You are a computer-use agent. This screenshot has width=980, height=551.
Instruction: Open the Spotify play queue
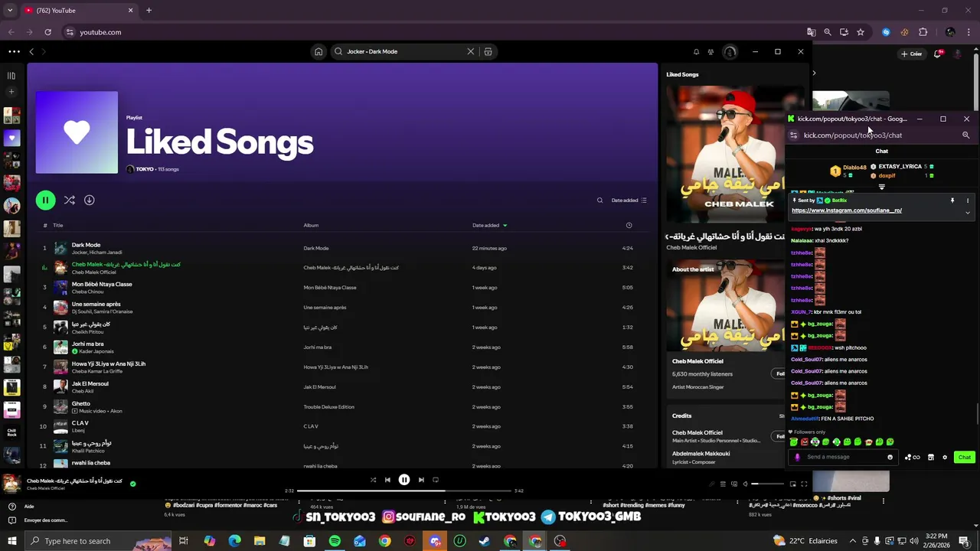pos(723,484)
